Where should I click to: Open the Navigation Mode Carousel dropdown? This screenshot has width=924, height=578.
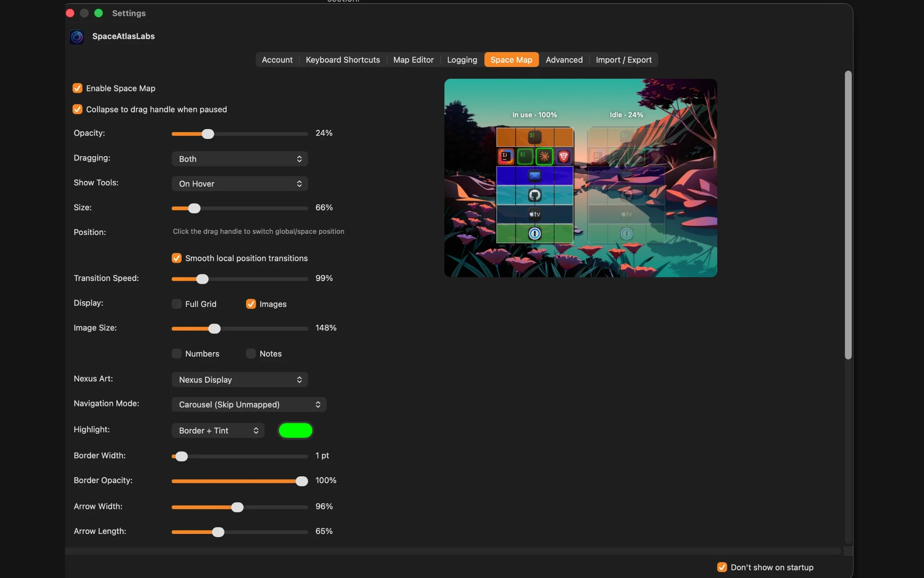249,405
